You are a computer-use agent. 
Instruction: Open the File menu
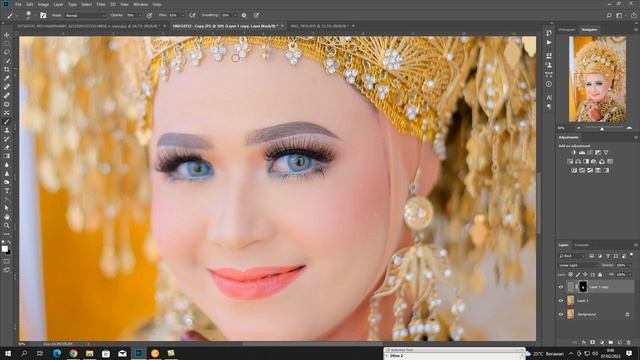pos(18,4)
